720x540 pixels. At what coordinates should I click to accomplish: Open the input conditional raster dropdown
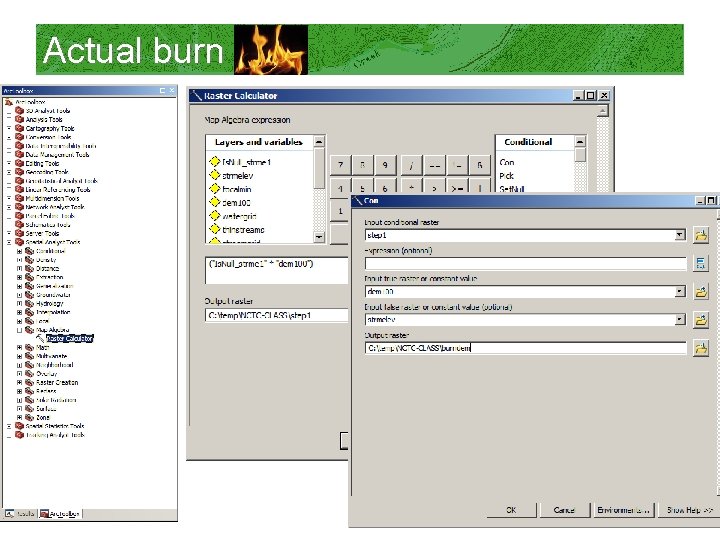pos(680,235)
